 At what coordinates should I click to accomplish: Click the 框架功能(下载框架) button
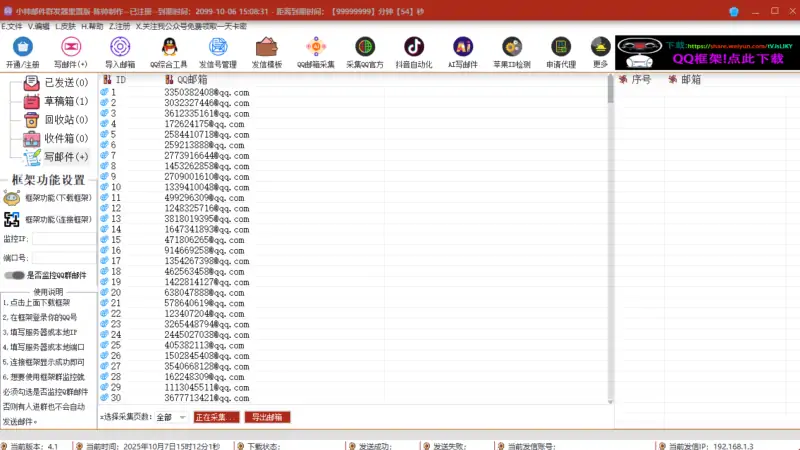click(x=50, y=199)
